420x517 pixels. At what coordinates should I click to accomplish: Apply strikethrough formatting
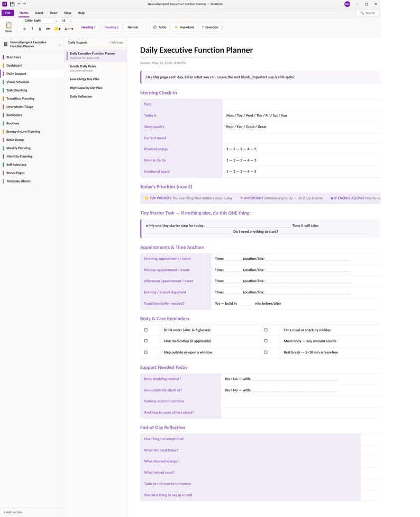[48, 29]
